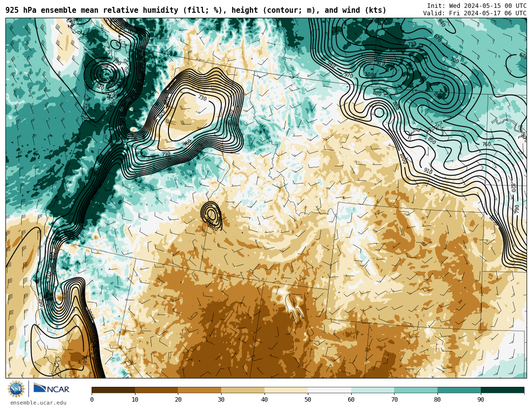Click the colorbar tick label 40

265,400
